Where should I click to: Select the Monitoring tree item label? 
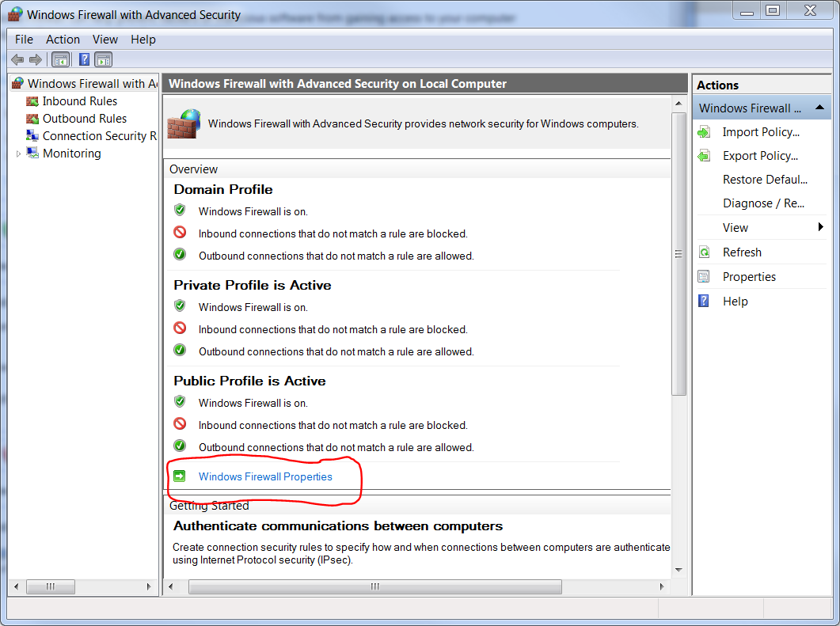(x=72, y=154)
